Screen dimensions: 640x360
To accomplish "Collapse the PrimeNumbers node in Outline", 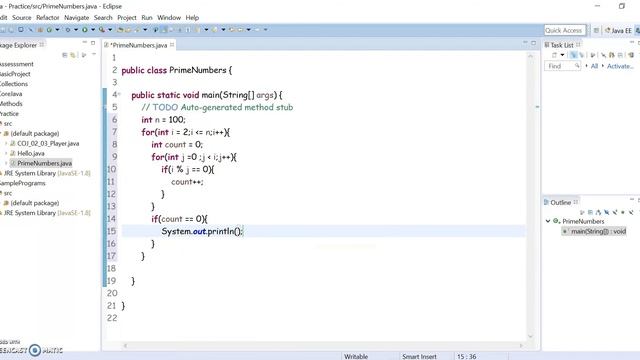I will click(548, 221).
